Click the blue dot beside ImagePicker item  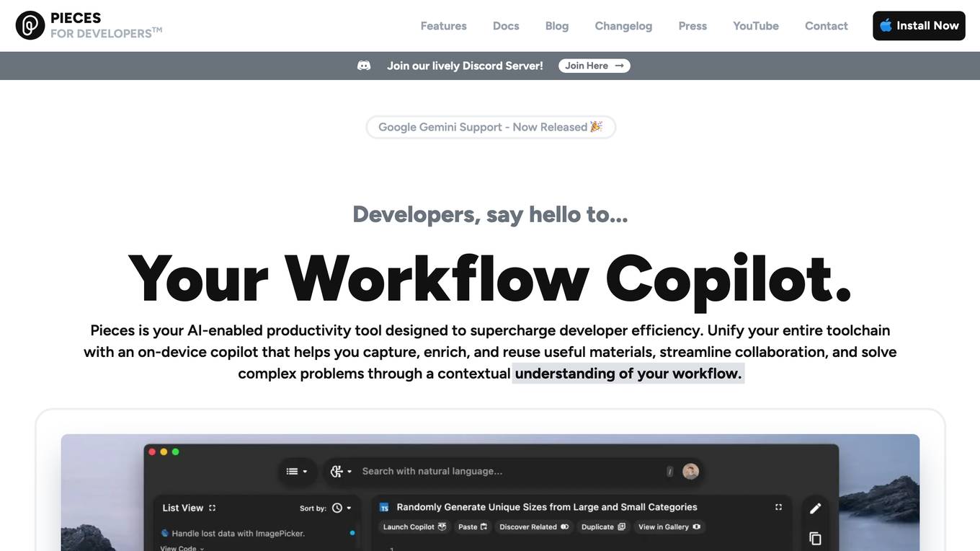(352, 533)
